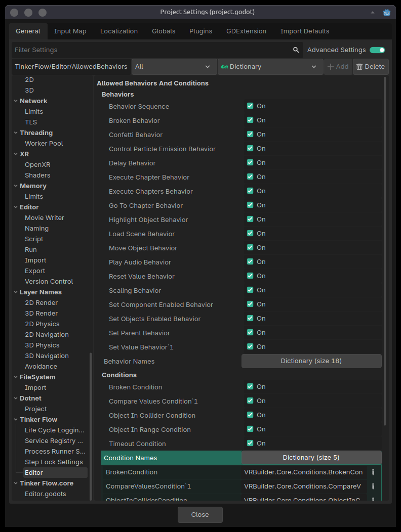Image resolution: width=401 pixels, height=532 pixels.
Task: Uncheck Highlight Object Behavior
Action: click(x=250, y=219)
